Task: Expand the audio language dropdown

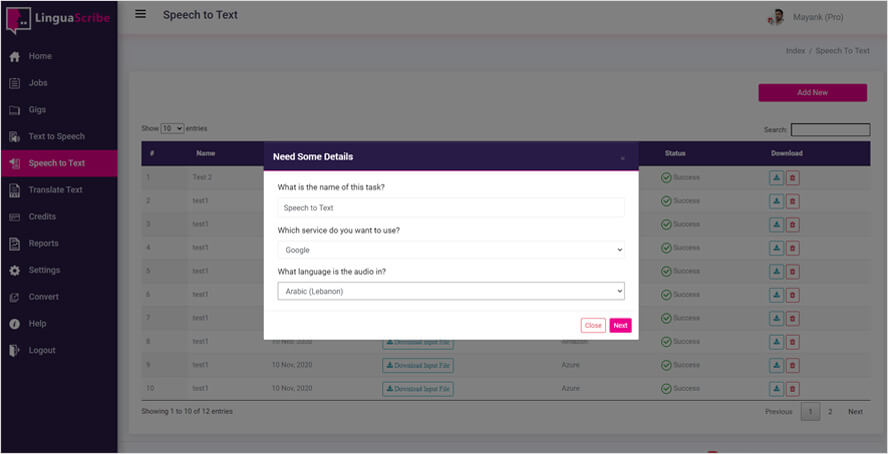Action: 451,291
